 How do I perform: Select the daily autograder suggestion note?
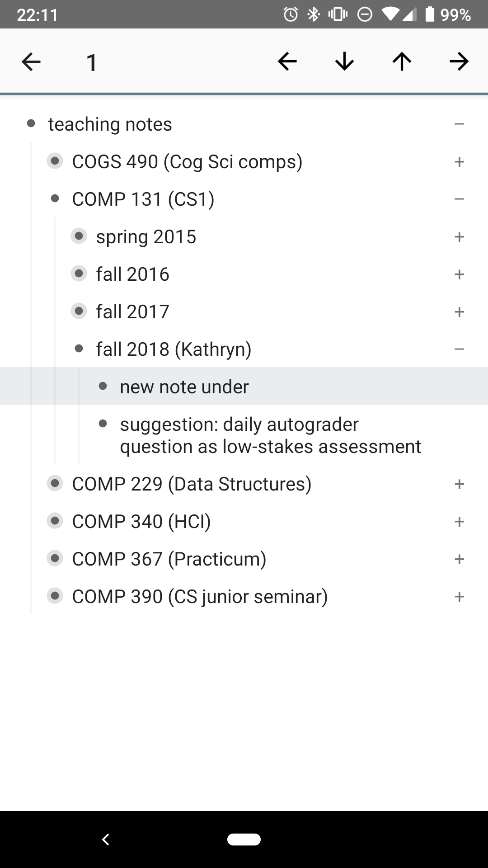tap(270, 435)
